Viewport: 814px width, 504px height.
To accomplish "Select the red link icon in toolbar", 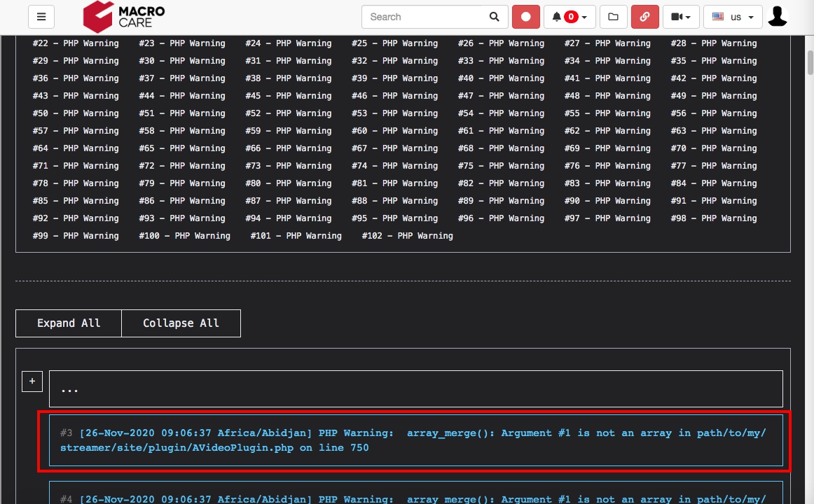I will (644, 16).
